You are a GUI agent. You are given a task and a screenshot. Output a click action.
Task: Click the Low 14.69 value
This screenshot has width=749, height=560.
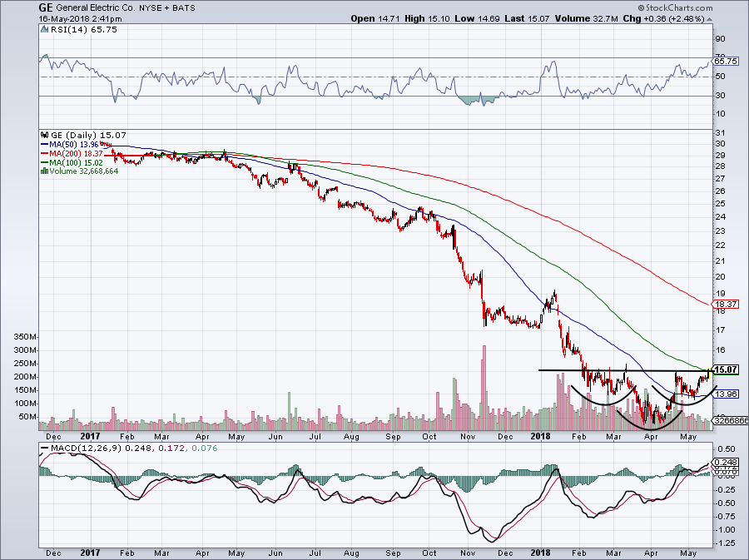tap(477, 18)
